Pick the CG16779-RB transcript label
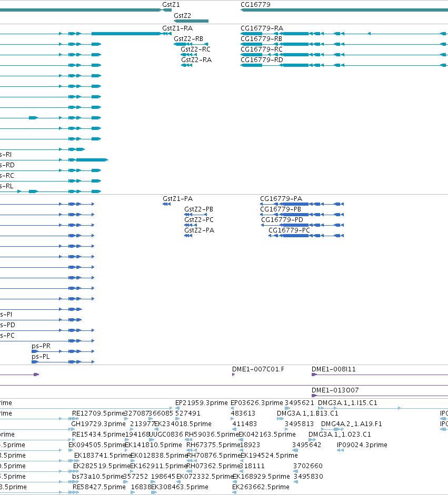 click(x=261, y=39)
